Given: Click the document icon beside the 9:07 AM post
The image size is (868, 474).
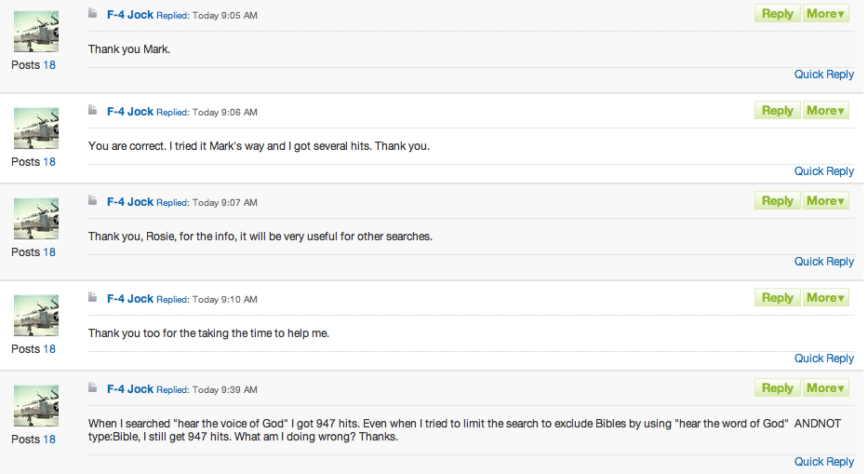Looking at the screenshot, I should click(x=93, y=200).
